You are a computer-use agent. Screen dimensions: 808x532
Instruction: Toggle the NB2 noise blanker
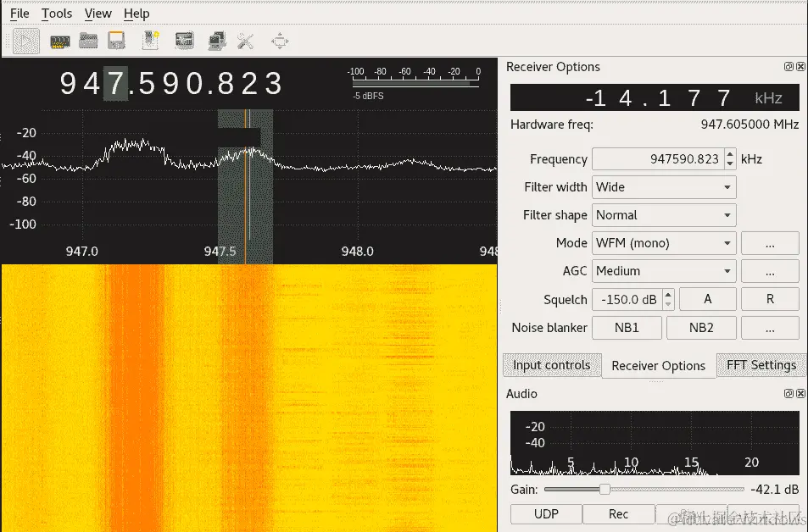point(701,328)
